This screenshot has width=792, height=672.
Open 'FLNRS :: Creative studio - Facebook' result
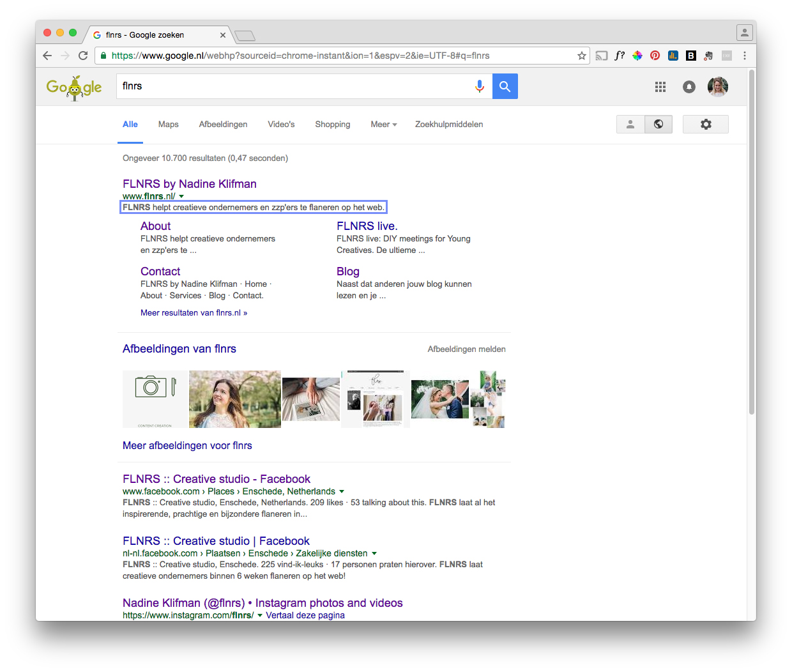217,479
